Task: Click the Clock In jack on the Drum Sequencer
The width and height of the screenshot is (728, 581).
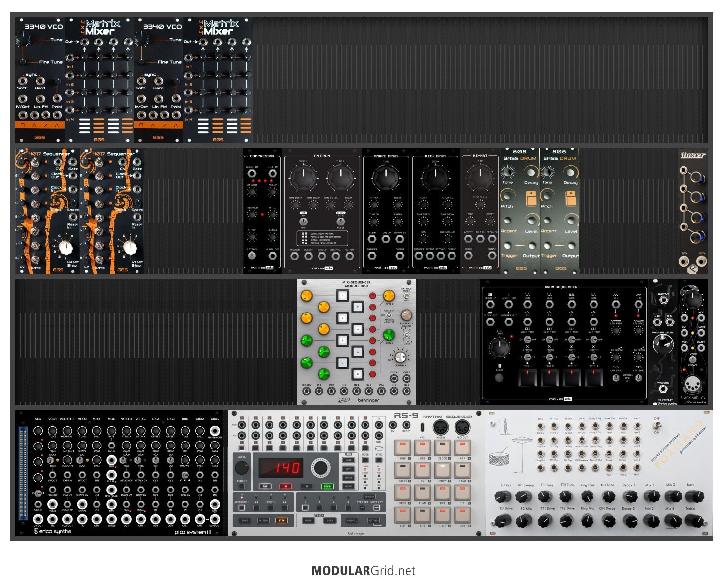Action: (490, 304)
